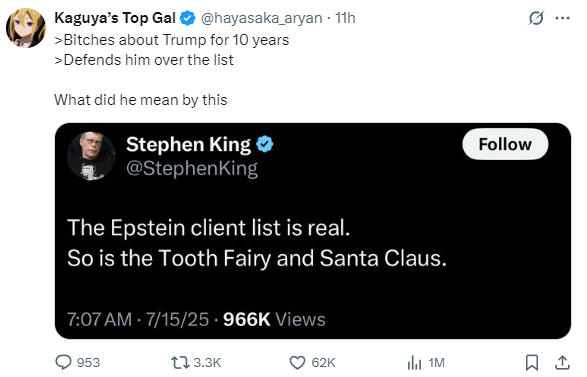Click the 11h timestamp link
This screenshot has height=377, width=587.
pyautogui.click(x=345, y=18)
